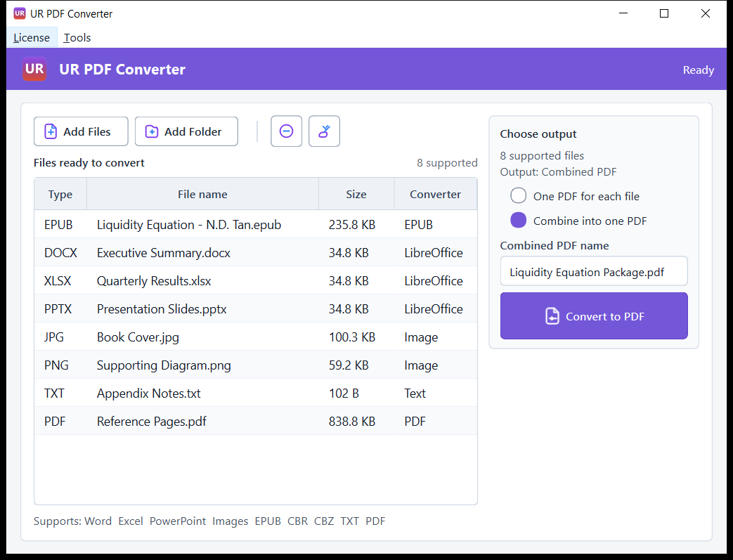Maximize the UR PDF Converter window
Viewport: 733px width, 560px height.
664,13
